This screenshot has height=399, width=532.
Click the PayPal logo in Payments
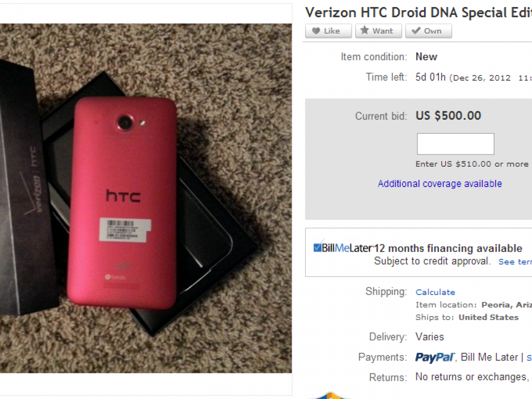pos(435,357)
